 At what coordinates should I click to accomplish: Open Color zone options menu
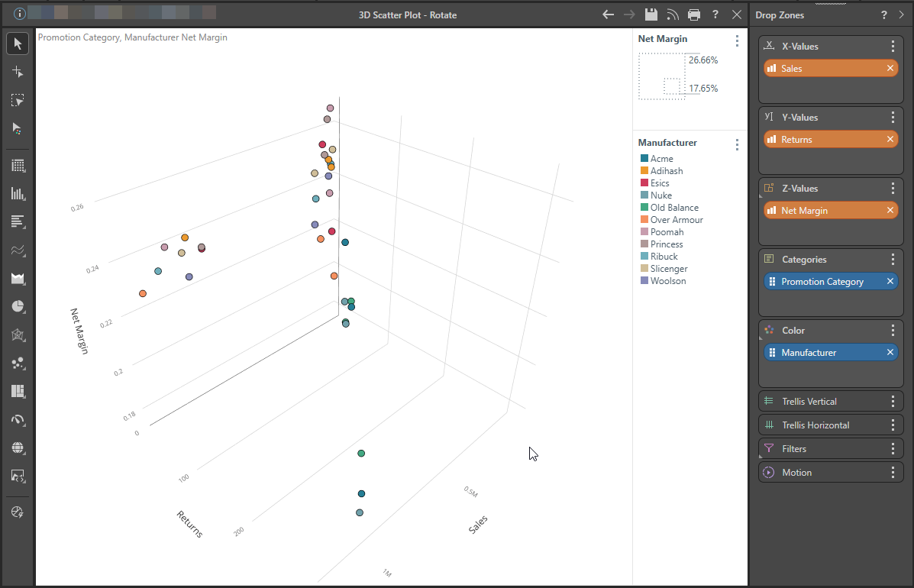[x=893, y=331]
